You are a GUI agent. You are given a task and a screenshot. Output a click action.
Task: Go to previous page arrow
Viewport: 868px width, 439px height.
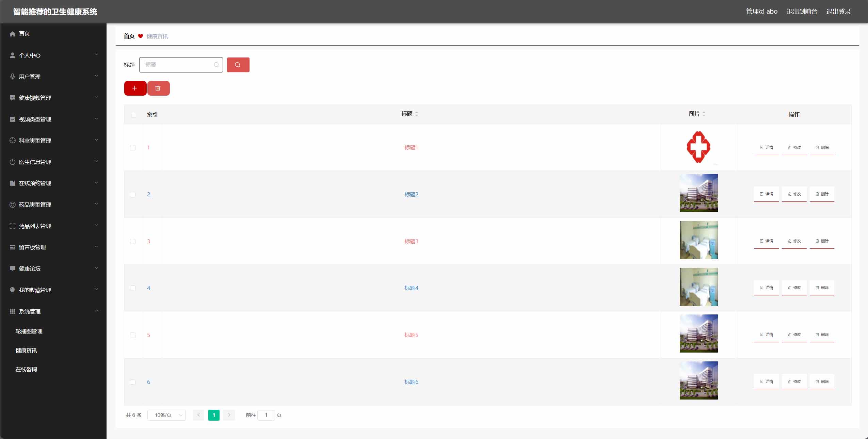pos(198,415)
